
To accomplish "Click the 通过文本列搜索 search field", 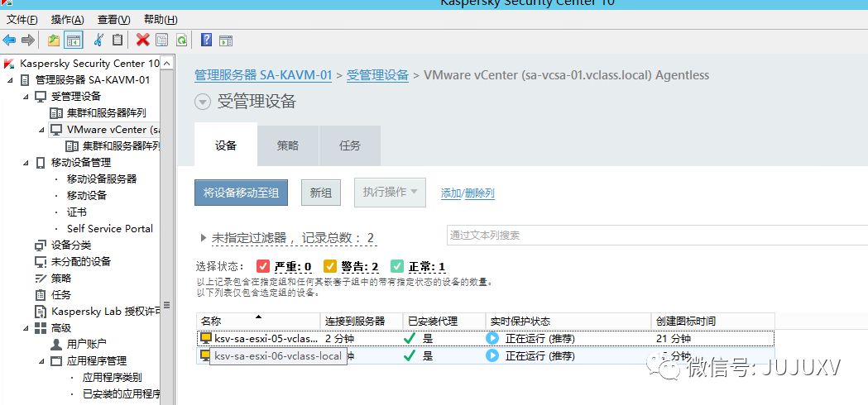I will [x=657, y=235].
